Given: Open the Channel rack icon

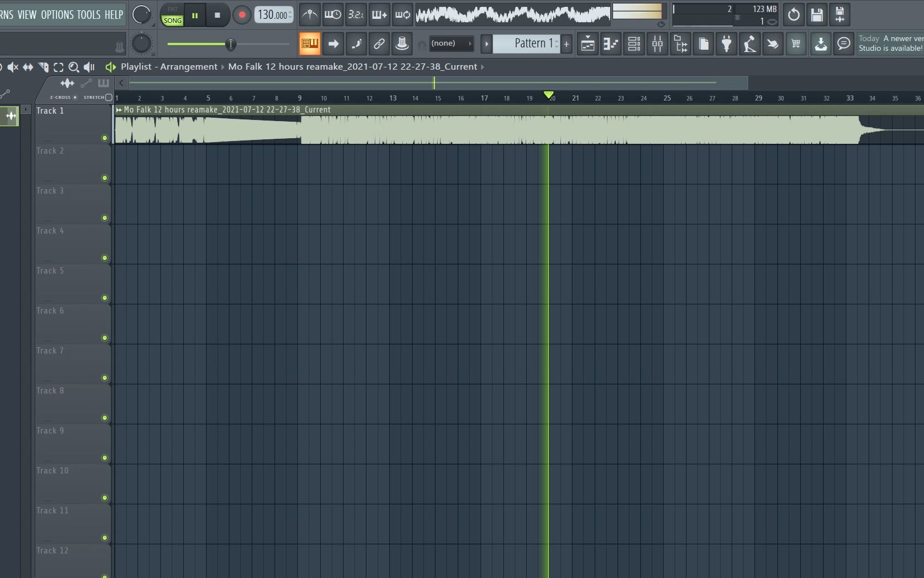Looking at the screenshot, I should tap(634, 44).
